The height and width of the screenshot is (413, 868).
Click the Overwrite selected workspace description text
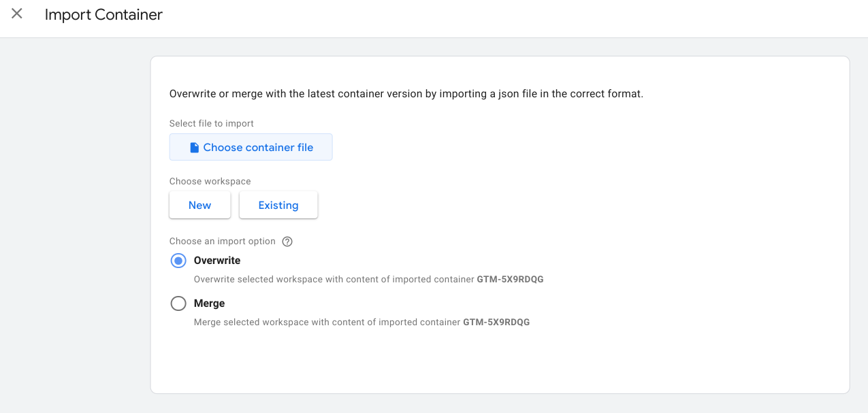point(335,280)
